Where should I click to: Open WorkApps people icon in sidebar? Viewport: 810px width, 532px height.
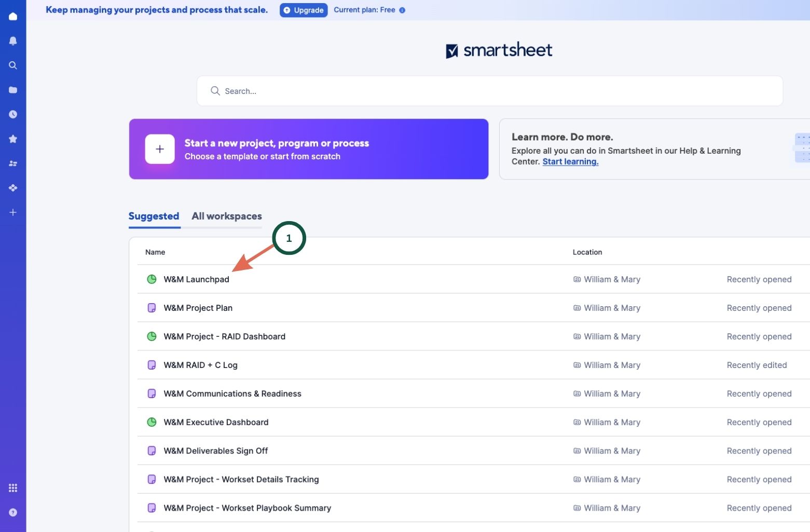pos(13,163)
